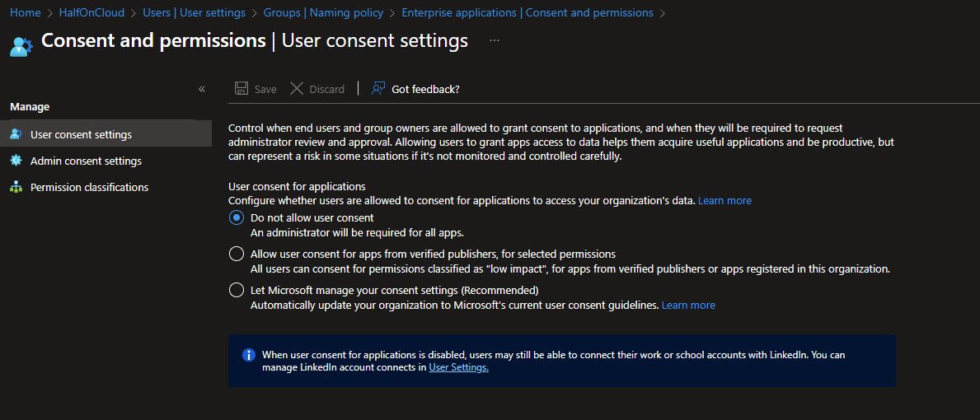Image resolution: width=980 pixels, height=420 pixels.
Task: Click the Got feedback person icon
Action: click(x=378, y=88)
